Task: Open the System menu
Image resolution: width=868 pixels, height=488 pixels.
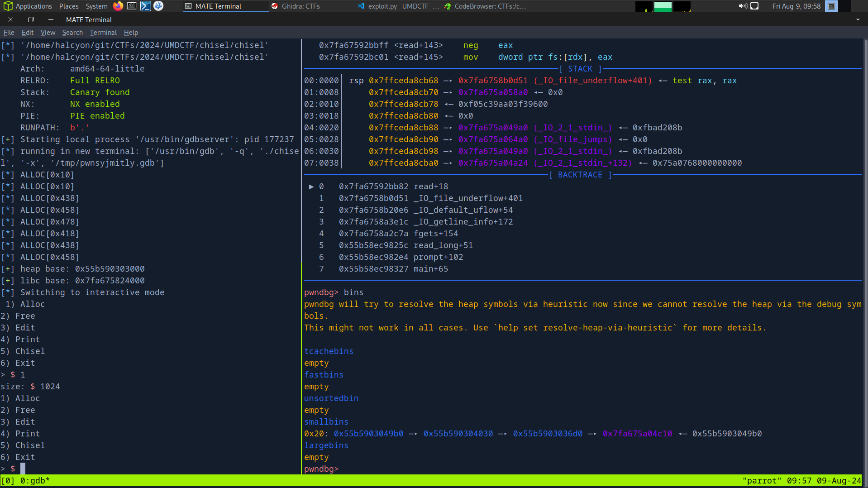Action: (x=96, y=6)
